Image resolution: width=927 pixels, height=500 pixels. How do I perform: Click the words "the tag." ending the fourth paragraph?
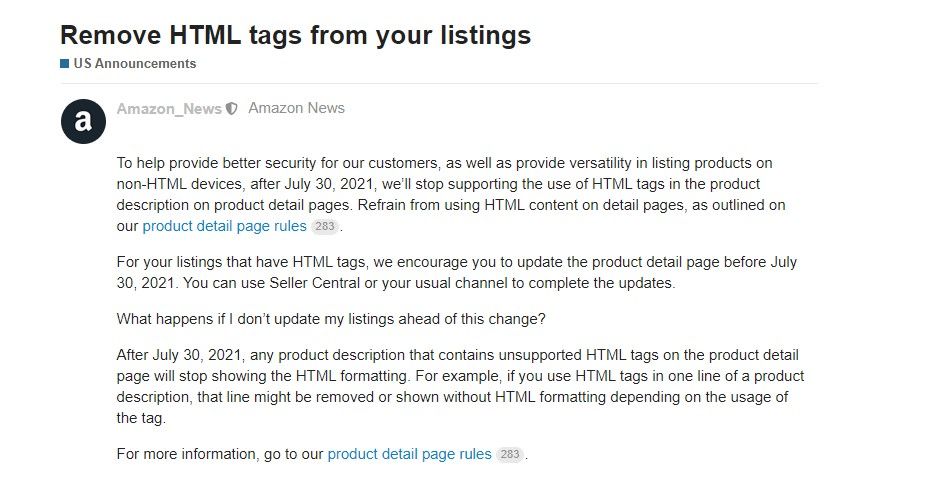[141, 418]
